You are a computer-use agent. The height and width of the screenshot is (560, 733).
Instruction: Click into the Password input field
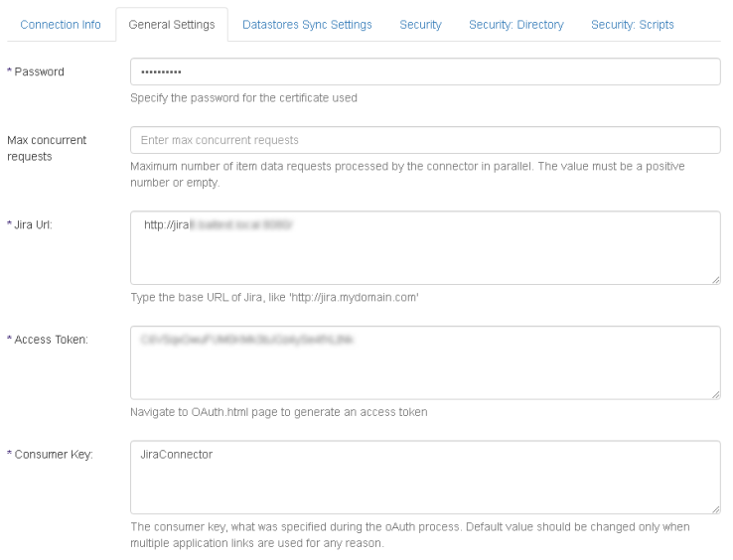click(424, 72)
